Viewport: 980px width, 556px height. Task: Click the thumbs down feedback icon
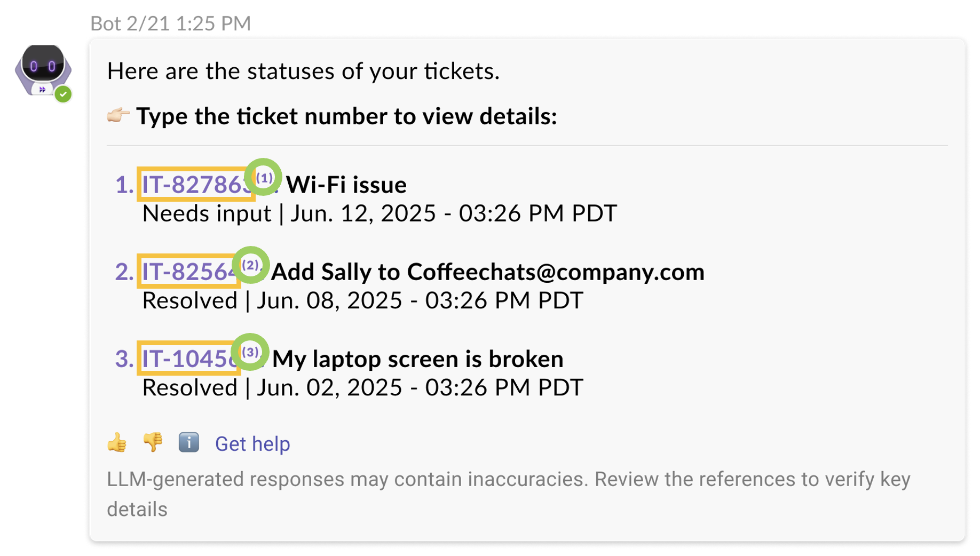[153, 443]
